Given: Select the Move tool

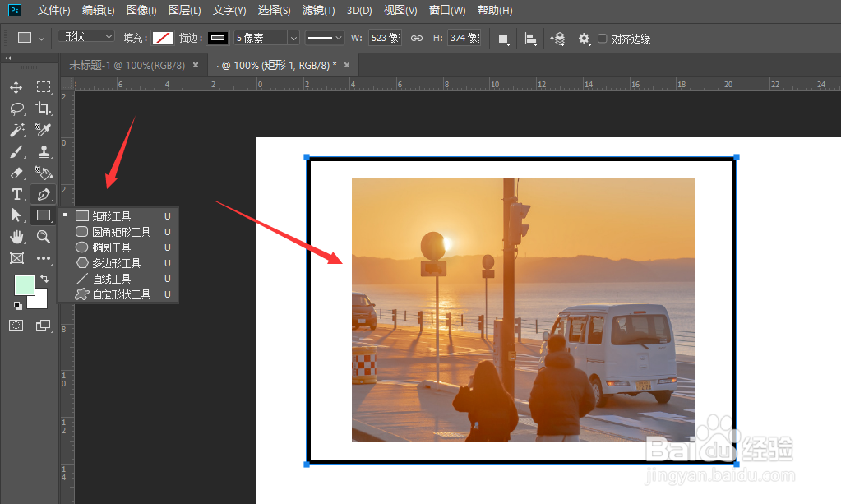Looking at the screenshot, I should [x=16, y=87].
